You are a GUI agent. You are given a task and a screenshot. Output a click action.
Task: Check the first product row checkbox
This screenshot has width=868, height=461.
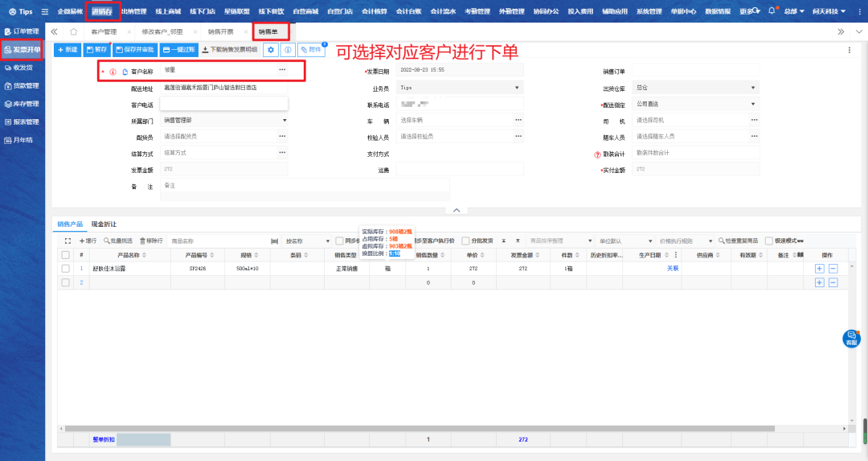pyautogui.click(x=66, y=269)
